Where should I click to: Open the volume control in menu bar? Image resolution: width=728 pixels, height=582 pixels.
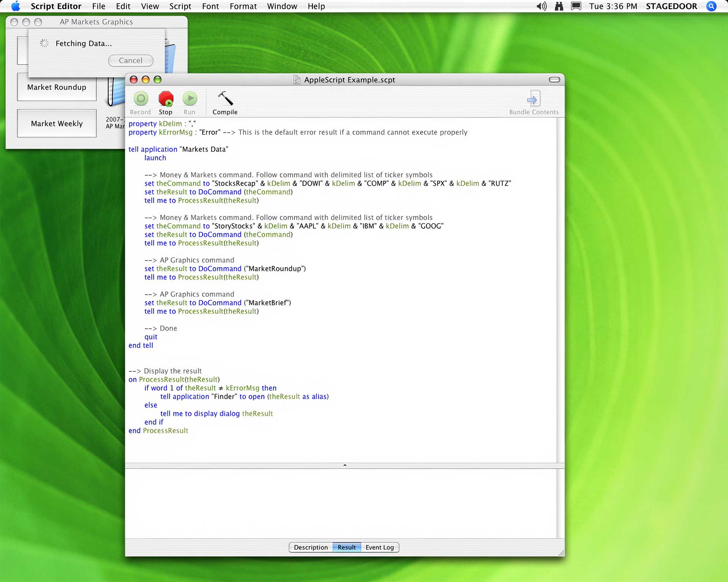(x=541, y=6)
